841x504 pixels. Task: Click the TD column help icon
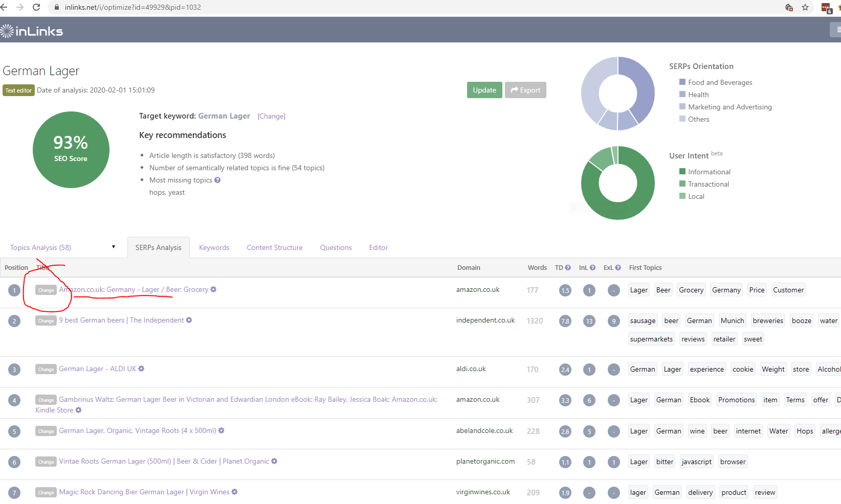(x=568, y=267)
